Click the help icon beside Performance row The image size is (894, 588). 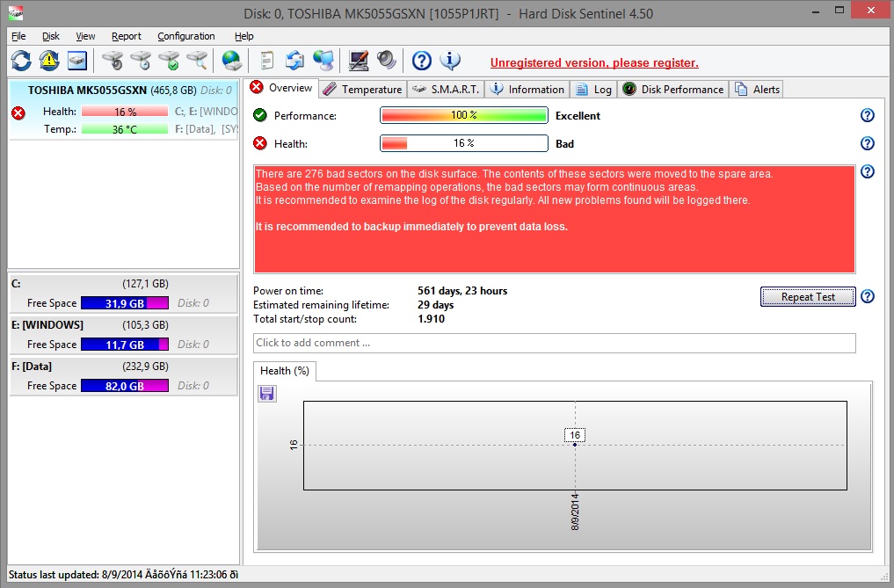[x=868, y=115]
